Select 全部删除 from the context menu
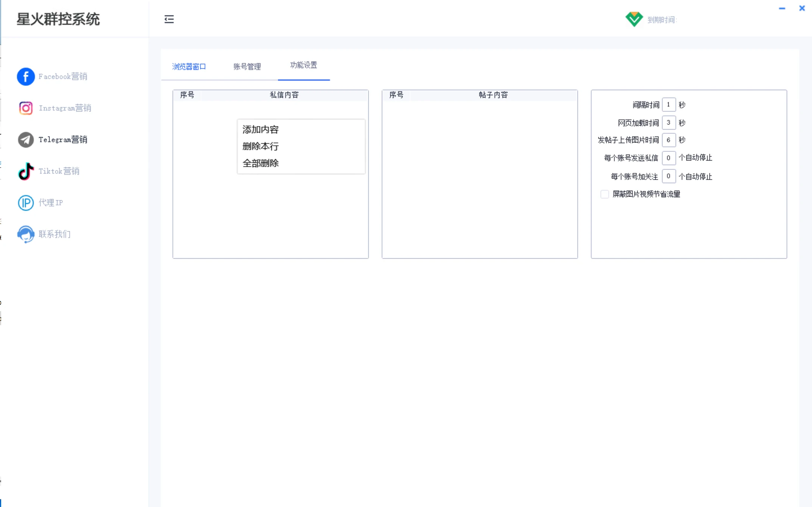The image size is (812, 507). click(261, 163)
